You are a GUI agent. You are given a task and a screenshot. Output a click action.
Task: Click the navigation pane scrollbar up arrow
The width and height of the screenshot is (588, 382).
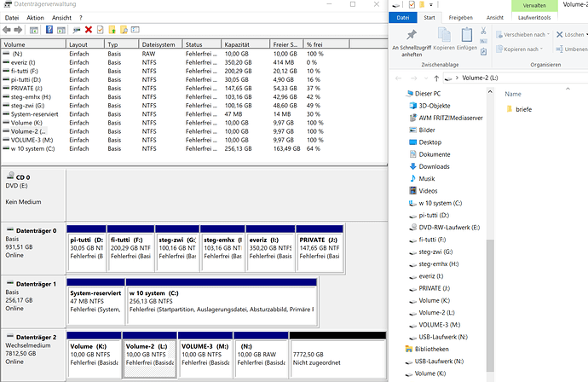pos(490,91)
